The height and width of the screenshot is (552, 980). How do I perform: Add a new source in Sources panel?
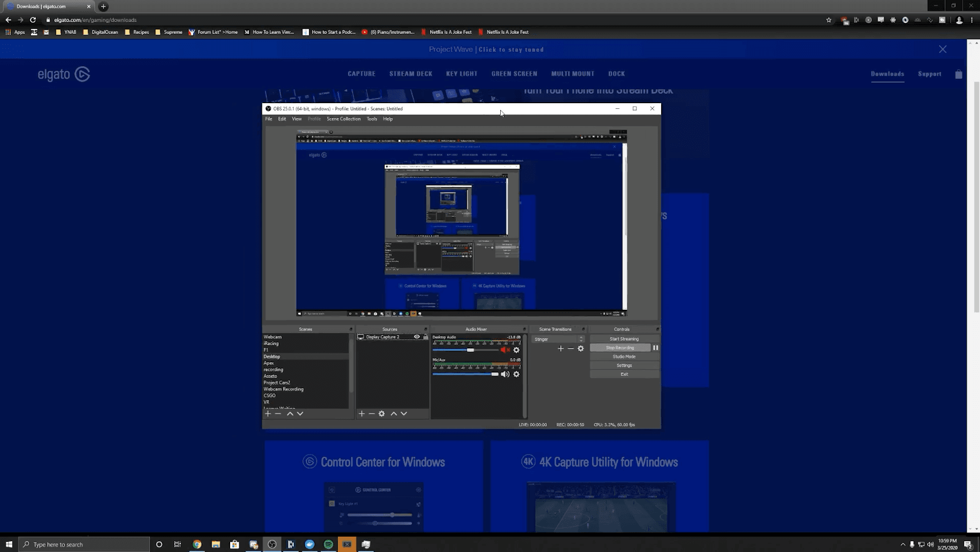click(x=361, y=413)
